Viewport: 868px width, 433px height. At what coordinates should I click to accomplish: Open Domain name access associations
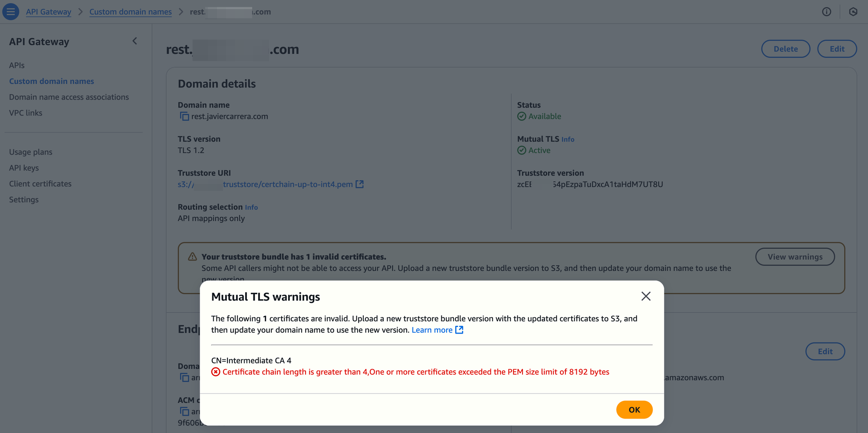click(69, 97)
